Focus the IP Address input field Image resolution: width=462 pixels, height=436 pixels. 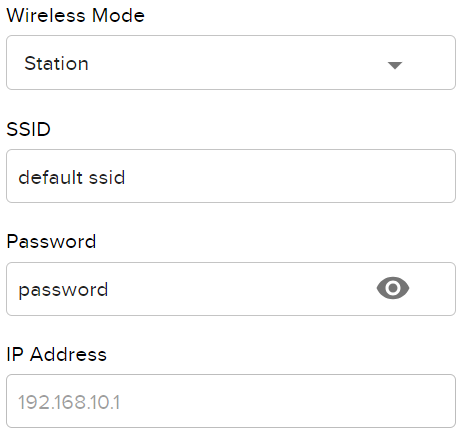[x=231, y=401]
